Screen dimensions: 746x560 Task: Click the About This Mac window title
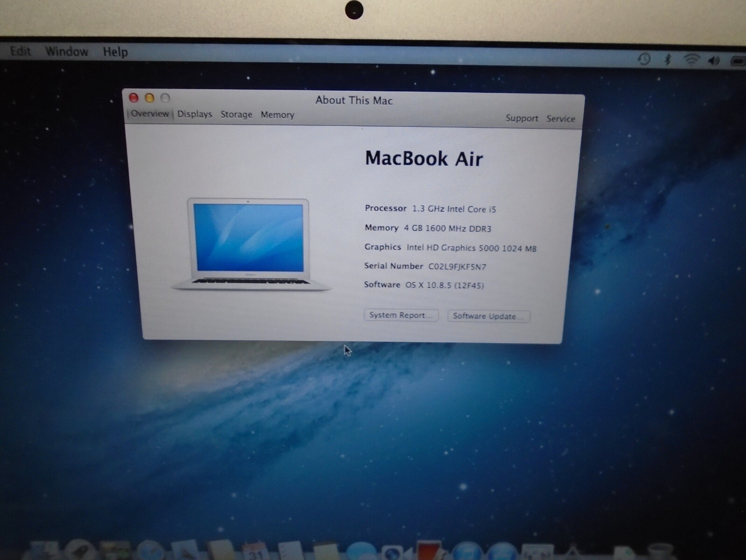click(354, 100)
